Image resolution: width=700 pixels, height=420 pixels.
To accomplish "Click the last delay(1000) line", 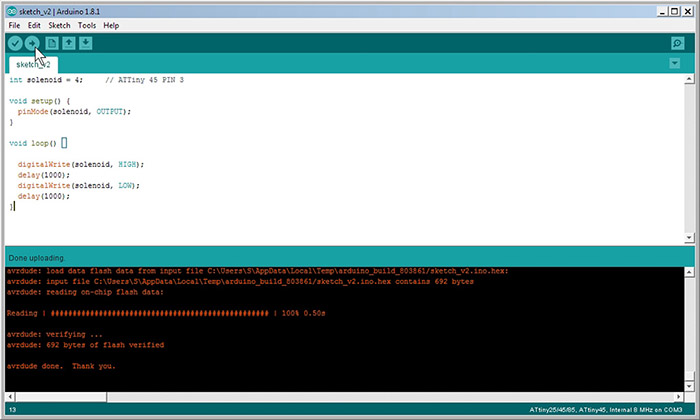I will [44, 196].
